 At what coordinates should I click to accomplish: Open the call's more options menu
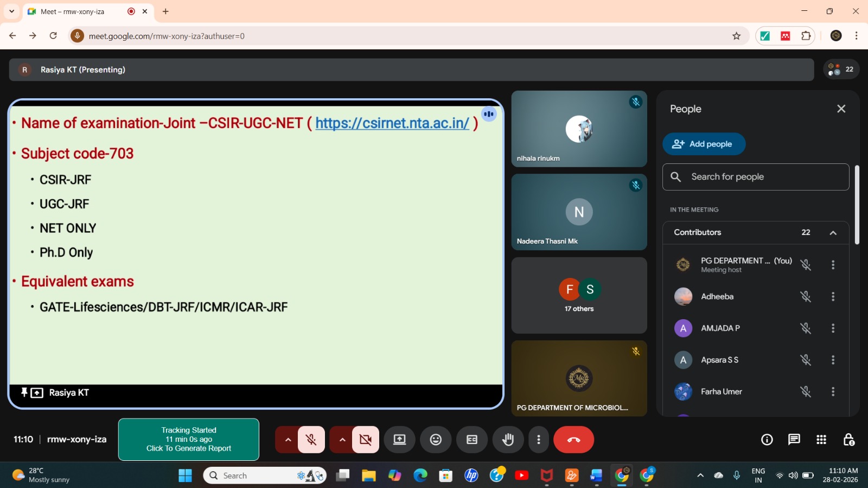539,440
